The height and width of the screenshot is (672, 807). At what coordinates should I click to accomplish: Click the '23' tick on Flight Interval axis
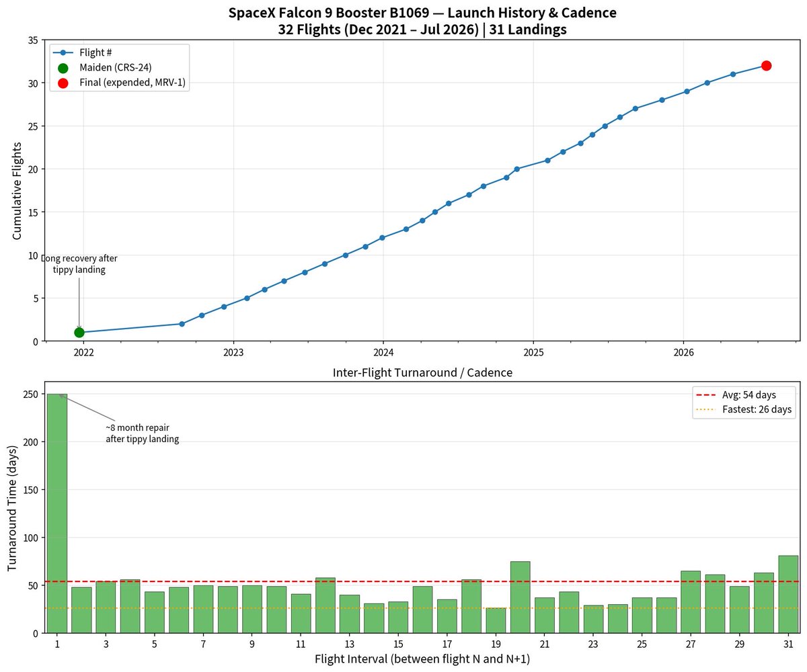593,645
